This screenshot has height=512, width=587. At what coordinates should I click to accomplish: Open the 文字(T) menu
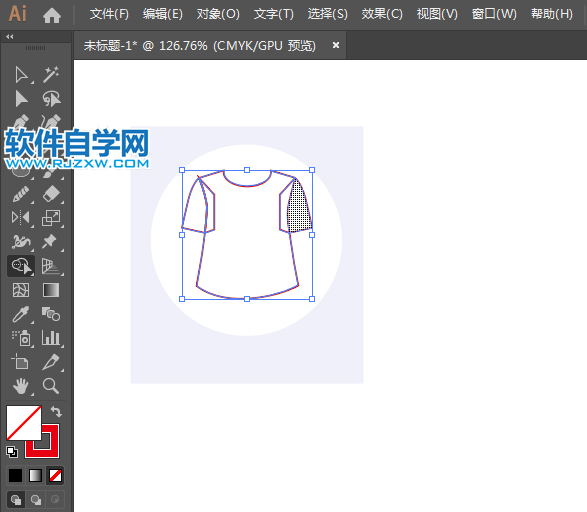tap(274, 14)
